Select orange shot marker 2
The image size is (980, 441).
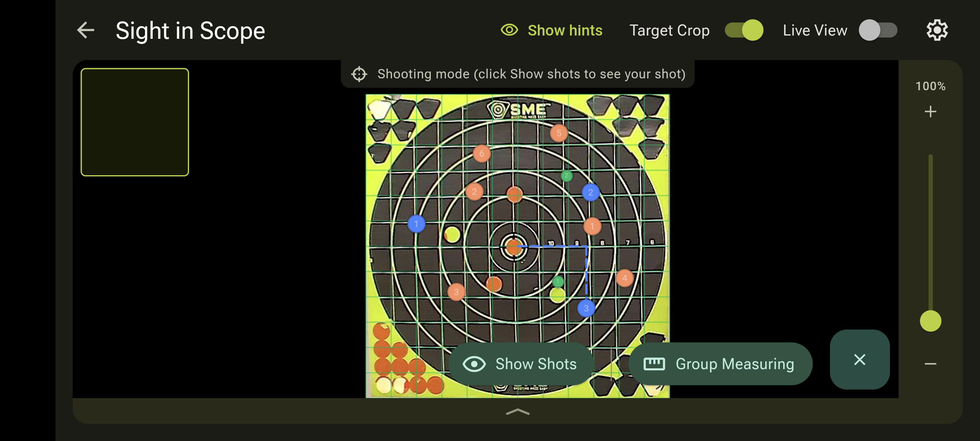click(474, 192)
